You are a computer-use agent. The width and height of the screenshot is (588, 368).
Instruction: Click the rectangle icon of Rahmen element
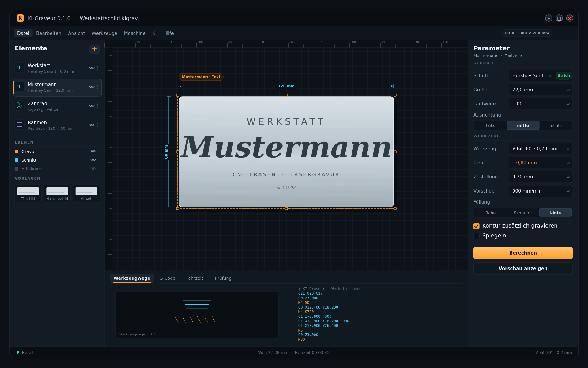20,125
